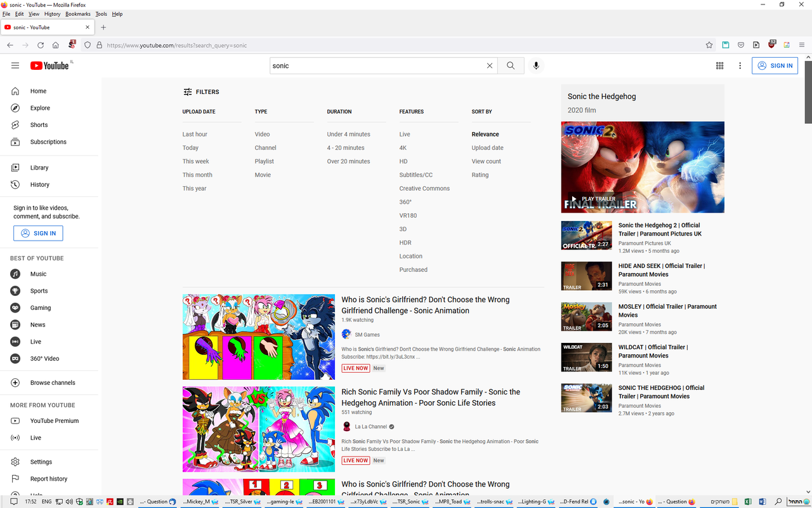Open voice search with the microphone icon
Image resolution: width=812 pixels, height=508 pixels.
536,65
